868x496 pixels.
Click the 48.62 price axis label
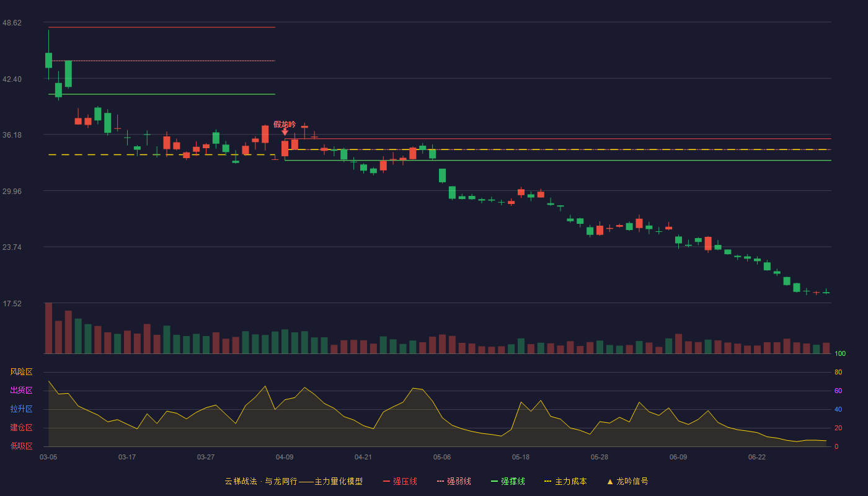pyautogui.click(x=12, y=23)
